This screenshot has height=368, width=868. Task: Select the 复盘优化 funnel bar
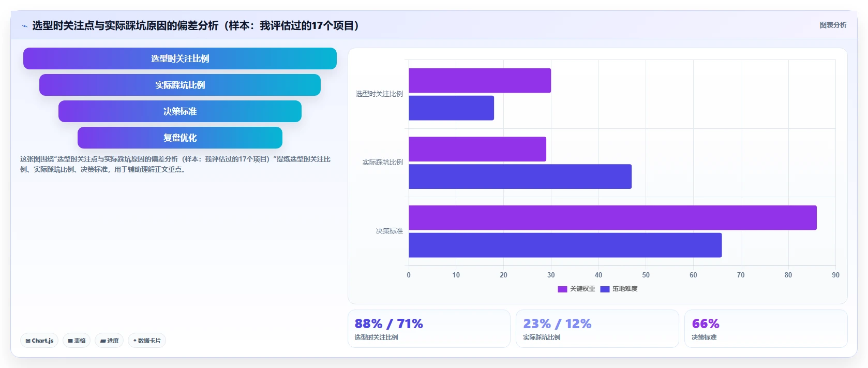(x=180, y=138)
